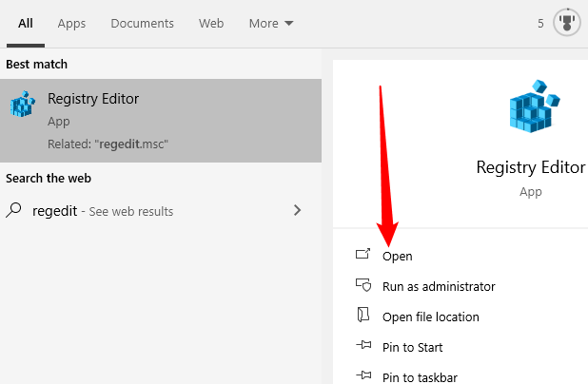Click the Open icon in actions list
Image resolution: width=588 pixels, height=384 pixels.
[363, 255]
